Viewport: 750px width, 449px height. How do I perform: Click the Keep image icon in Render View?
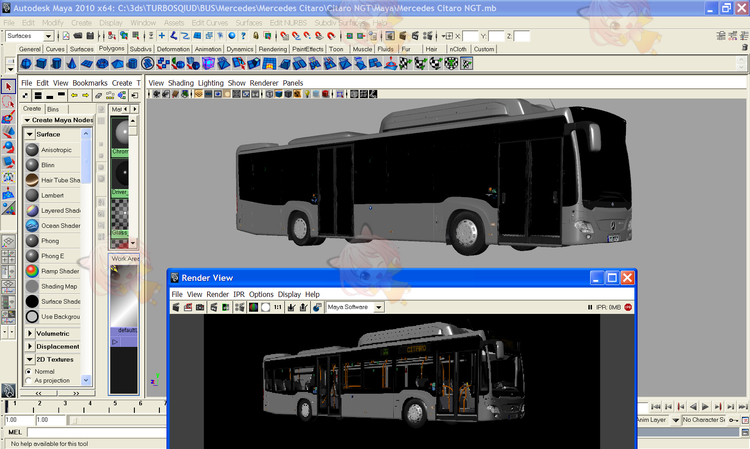(291, 307)
